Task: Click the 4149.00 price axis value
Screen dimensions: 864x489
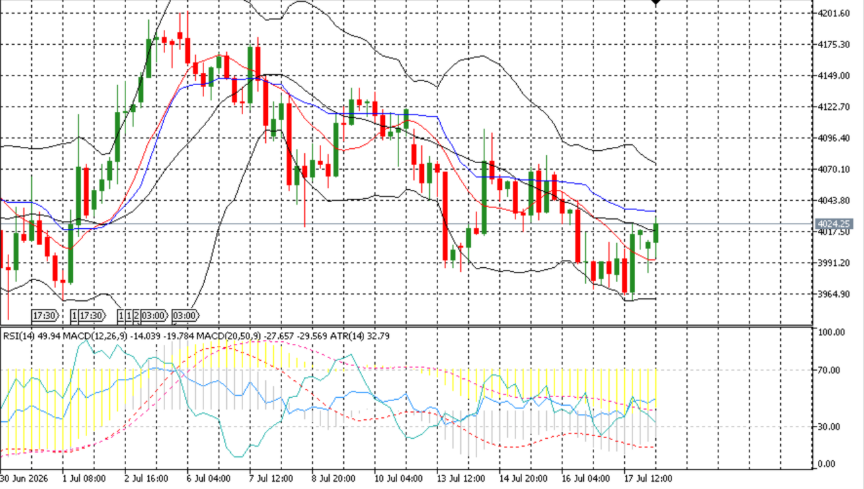Action: (834, 76)
